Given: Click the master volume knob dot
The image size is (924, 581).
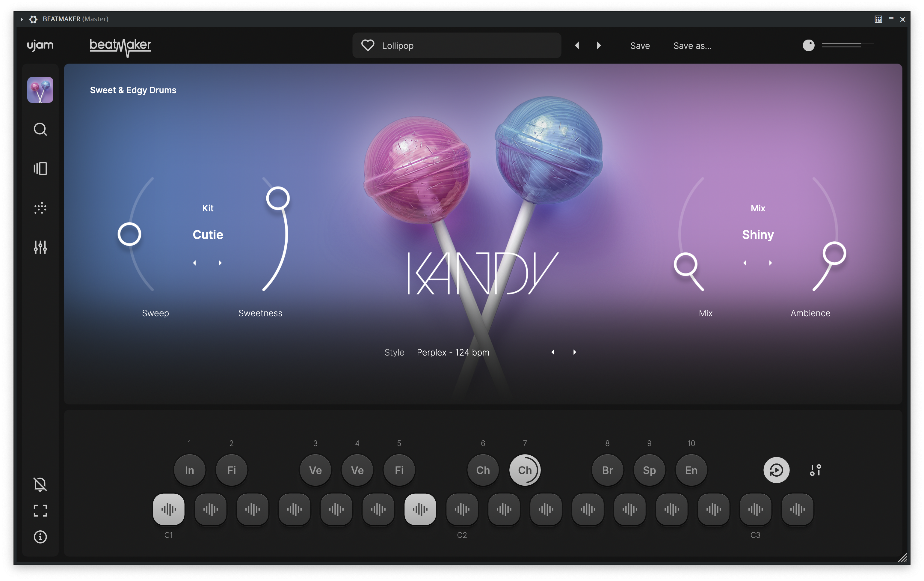Looking at the screenshot, I should tap(808, 45).
